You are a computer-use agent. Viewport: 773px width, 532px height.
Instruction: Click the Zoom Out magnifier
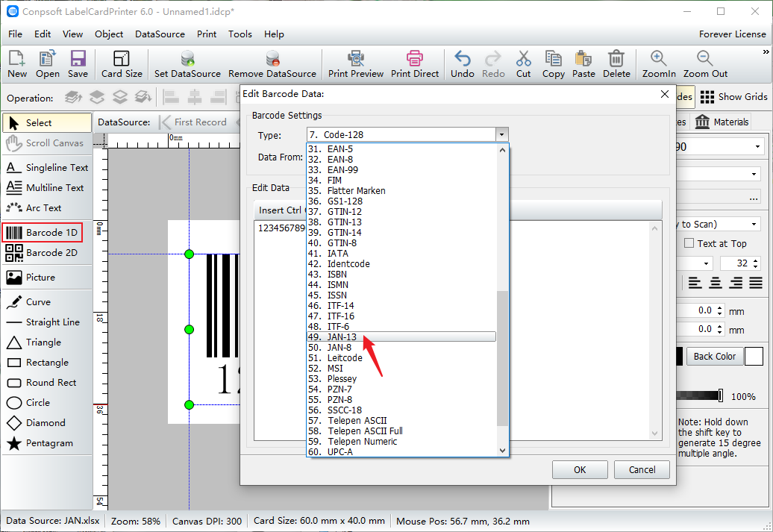705,64
